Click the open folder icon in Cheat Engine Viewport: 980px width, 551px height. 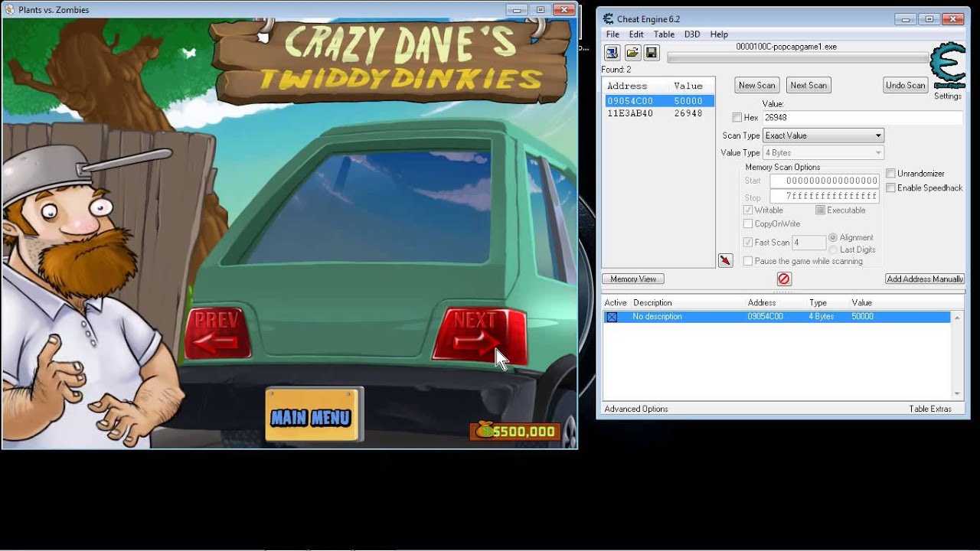click(632, 52)
